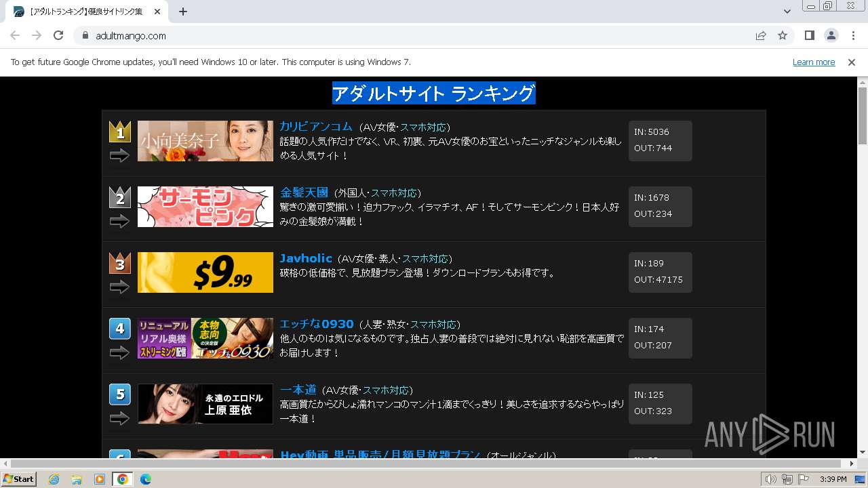Click the scroll down arrow
This screenshot has height=488, width=868.
[863, 453]
